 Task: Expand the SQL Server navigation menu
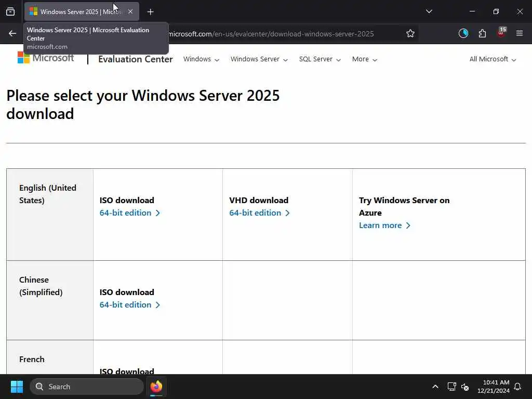(320, 59)
